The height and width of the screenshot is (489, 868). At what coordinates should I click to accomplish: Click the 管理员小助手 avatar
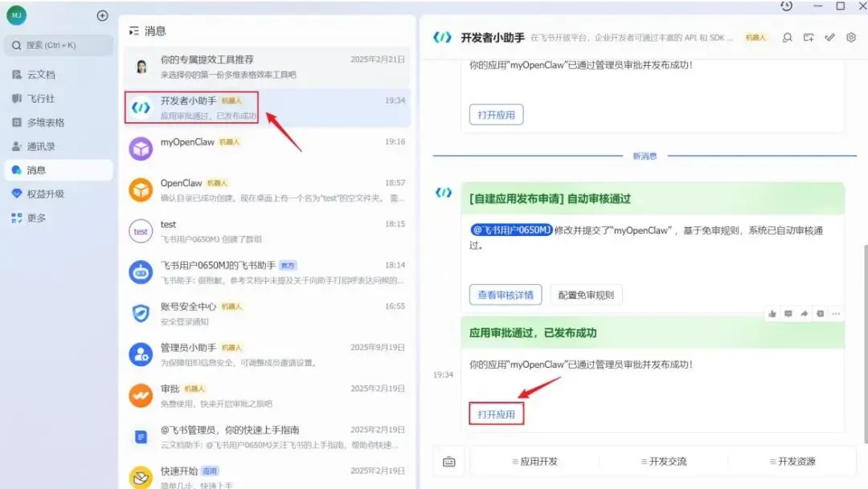pos(141,355)
